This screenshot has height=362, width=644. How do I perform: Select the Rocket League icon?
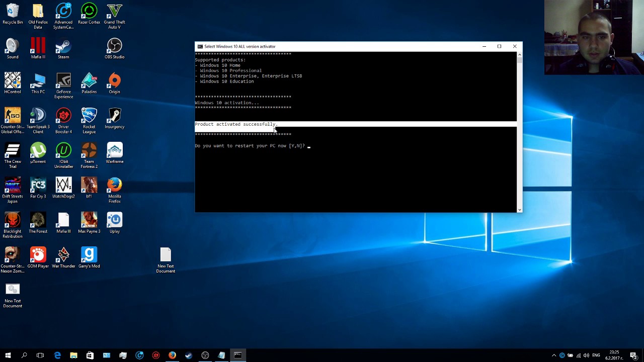click(89, 121)
